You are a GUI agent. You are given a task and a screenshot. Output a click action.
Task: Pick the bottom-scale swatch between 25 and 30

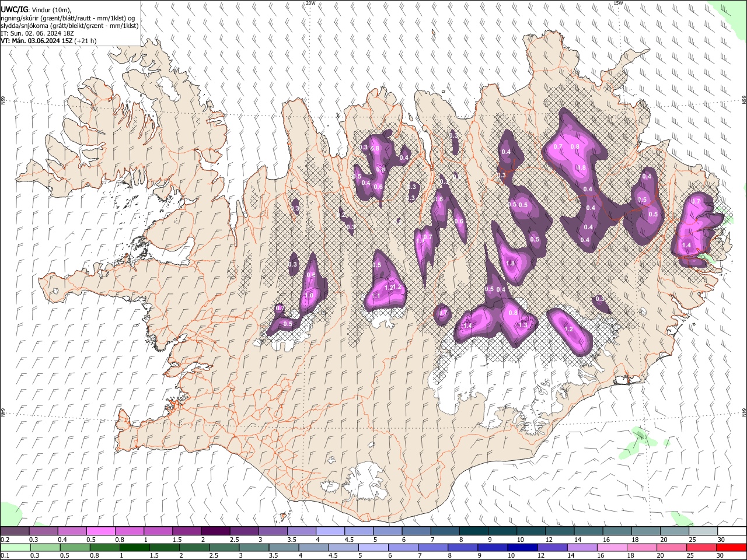click(701, 548)
